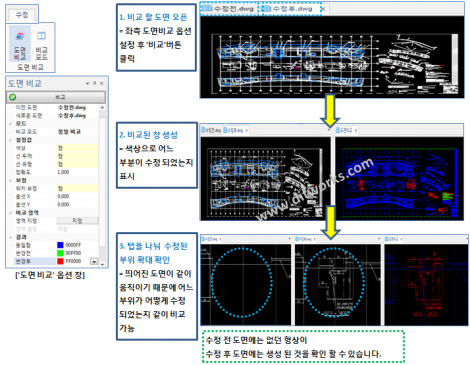Select the 비교 모드 value 정밀 비교

pos(69,132)
